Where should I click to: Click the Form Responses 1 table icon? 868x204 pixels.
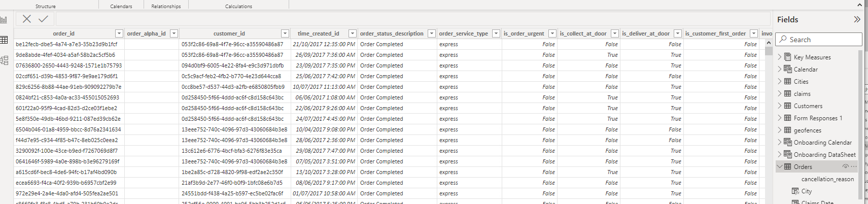(x=788, y=118)
